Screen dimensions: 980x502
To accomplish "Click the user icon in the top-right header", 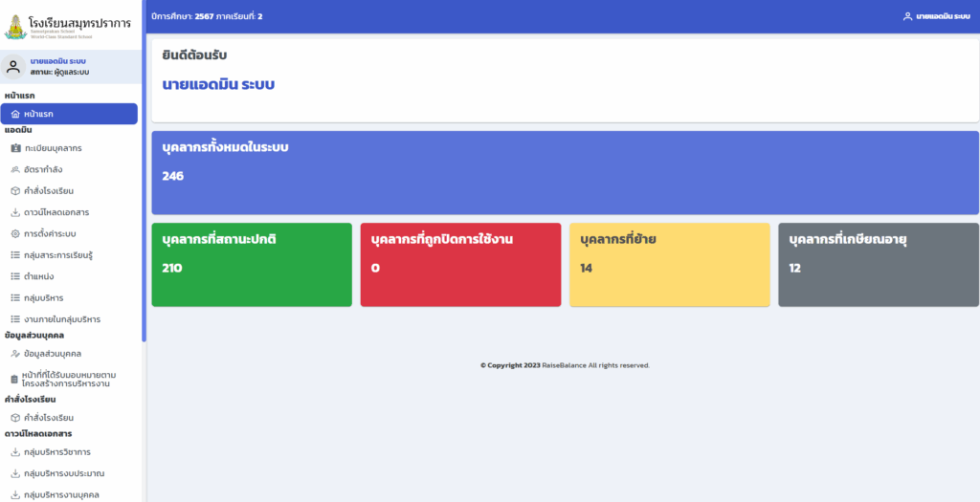I will click(x=907, y=16).
